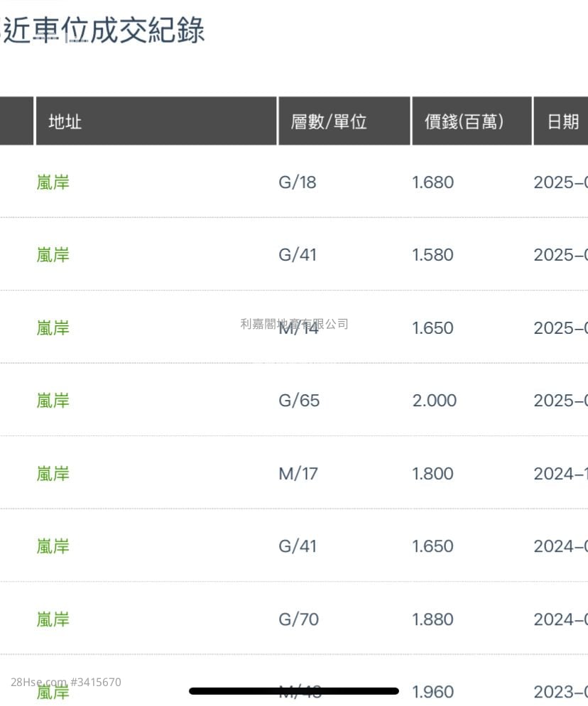The width and height of the screenshot is (588, 706).
Task: Open the 嵐岸 link in the M/14 row
Action: tap(53, 328)
